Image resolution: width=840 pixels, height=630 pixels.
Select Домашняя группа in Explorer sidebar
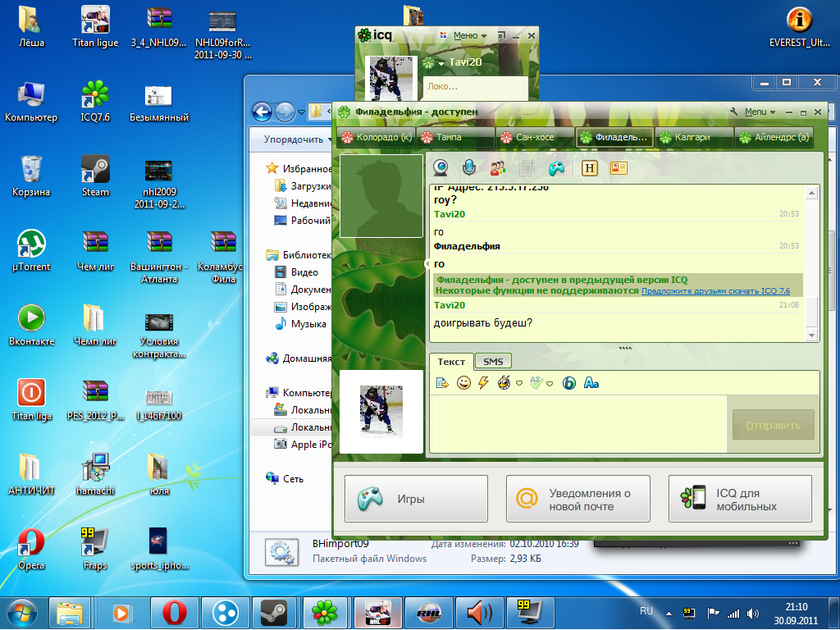coord(299,358)
